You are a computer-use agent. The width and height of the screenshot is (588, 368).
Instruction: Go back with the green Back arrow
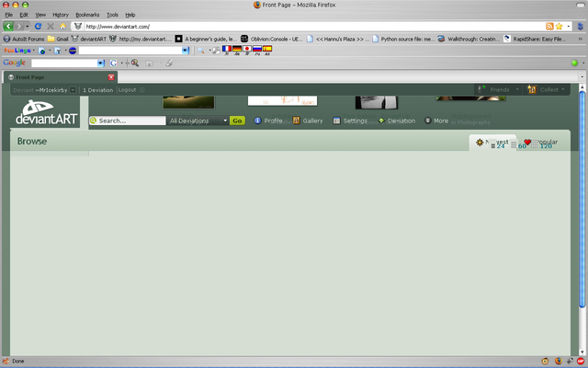8,27
